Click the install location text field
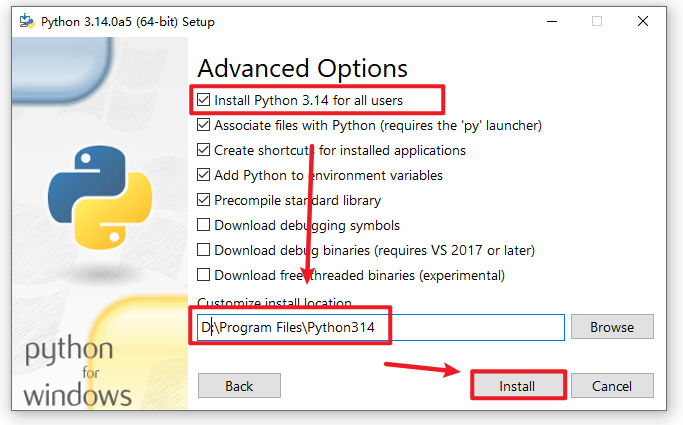The image size is (683, 425). coord(380,327)
